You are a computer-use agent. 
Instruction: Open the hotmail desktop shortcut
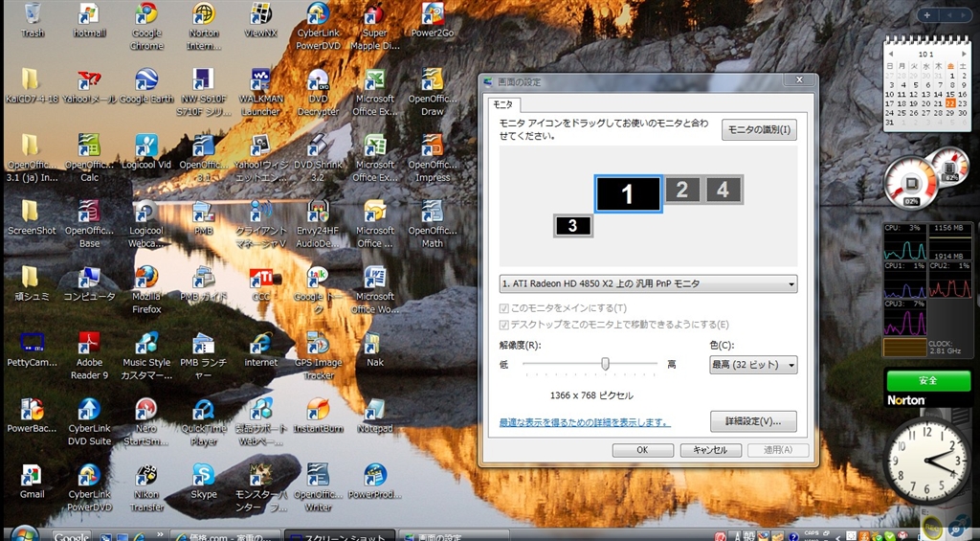coord(89,20)
